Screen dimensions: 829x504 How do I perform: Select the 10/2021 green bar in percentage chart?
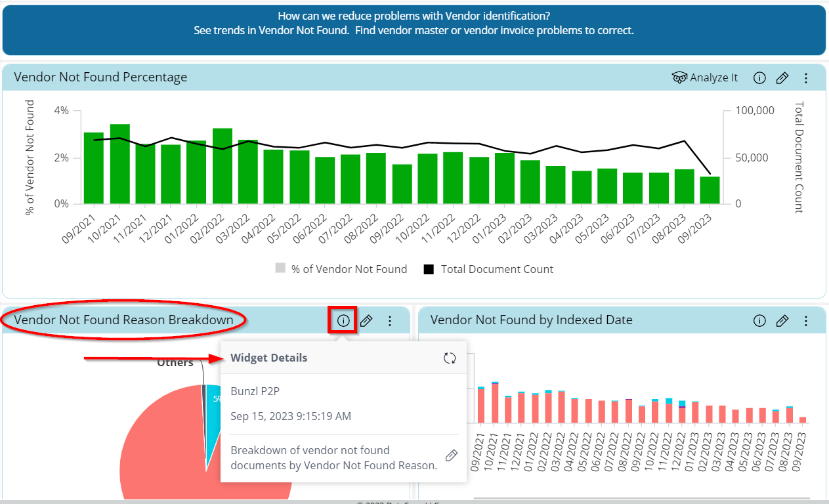click(119, 163)
